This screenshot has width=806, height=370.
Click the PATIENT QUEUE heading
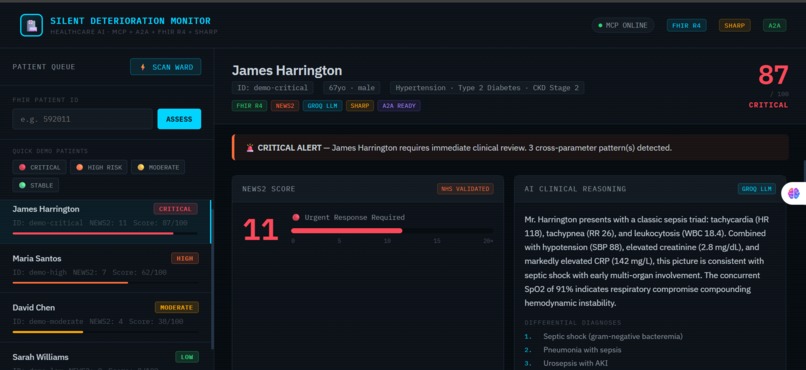tap(44, 67)
